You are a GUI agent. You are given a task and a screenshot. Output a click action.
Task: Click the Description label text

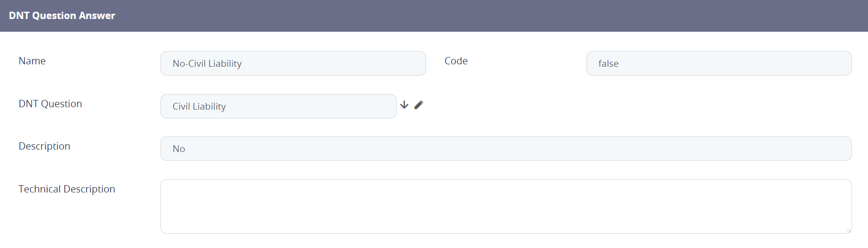coord(44,146)
